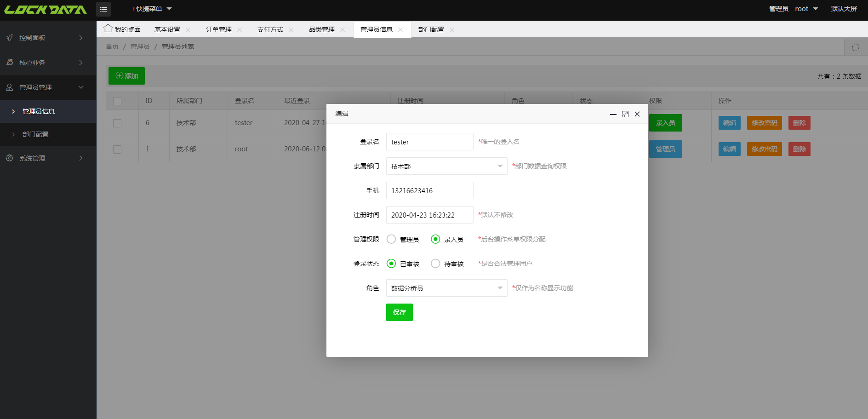Image resolution: width=868 pixels, height=419 pixels.
Task: Select the 控制面板 dashboard icon in sidebar
Action: coord(9,37)
